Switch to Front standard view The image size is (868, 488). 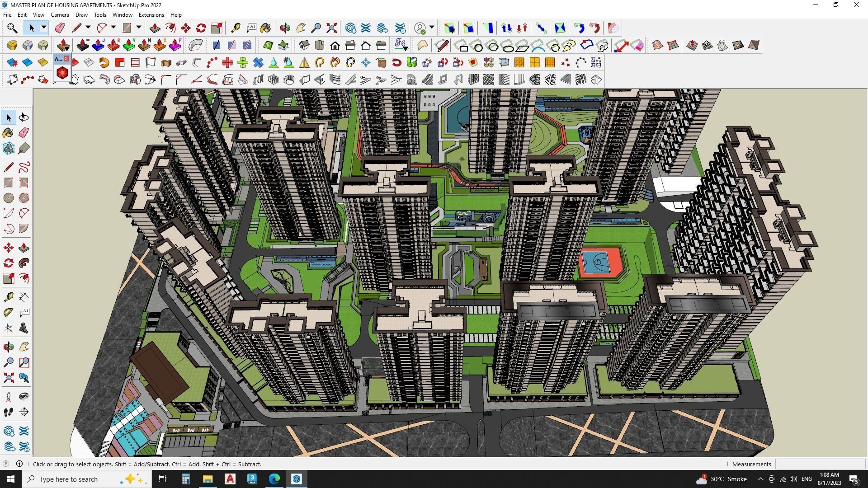point(335,45)
